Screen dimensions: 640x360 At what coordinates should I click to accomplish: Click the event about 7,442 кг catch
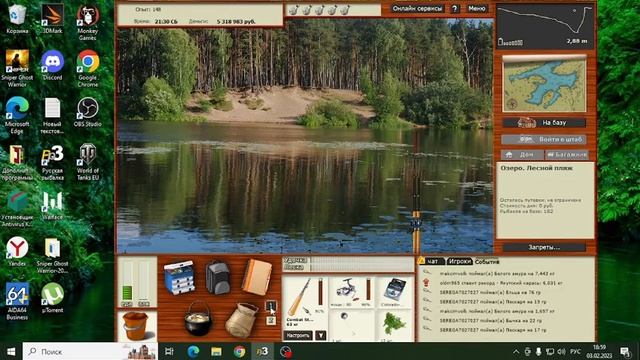pos(497,273)
